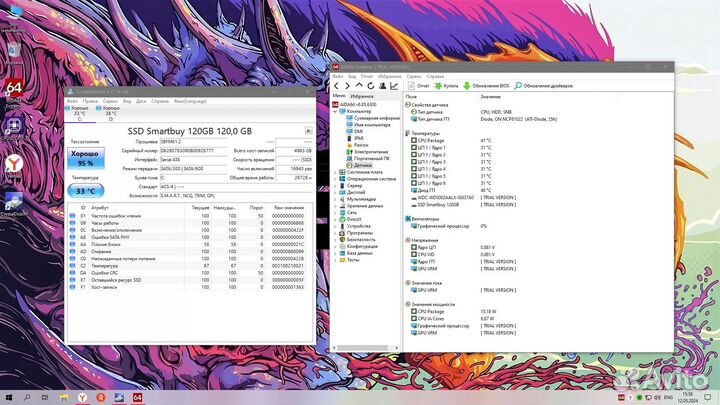
Task: Select the Оставшийся ресурс SSD attribute row
Action: [190, 280]
